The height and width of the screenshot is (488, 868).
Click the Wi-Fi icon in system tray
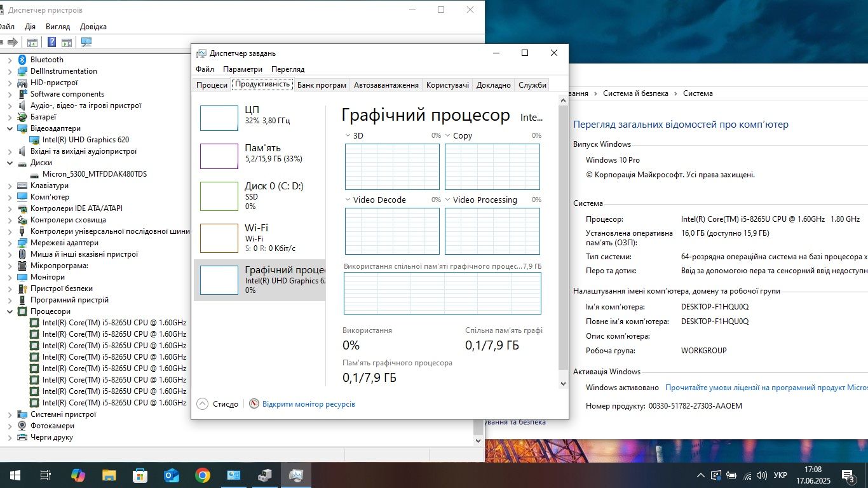(x=747, y=475)
